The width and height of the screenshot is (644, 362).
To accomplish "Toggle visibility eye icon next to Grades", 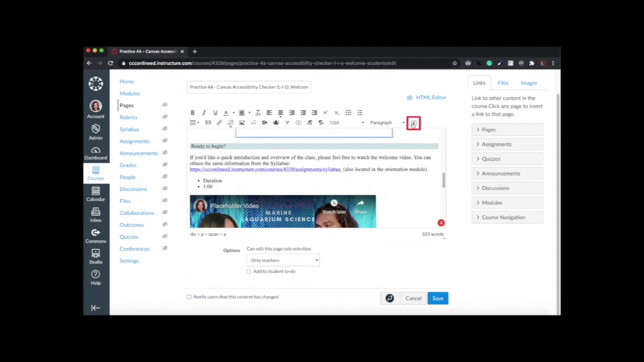I will coord(165,165).
